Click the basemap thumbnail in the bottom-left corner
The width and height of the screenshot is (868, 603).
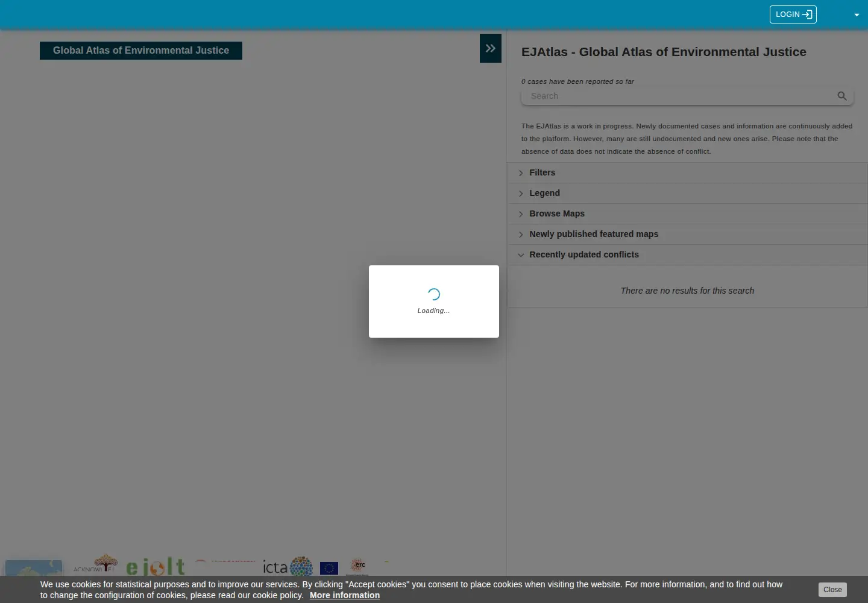pyautogui.click(x=34, y=568)
